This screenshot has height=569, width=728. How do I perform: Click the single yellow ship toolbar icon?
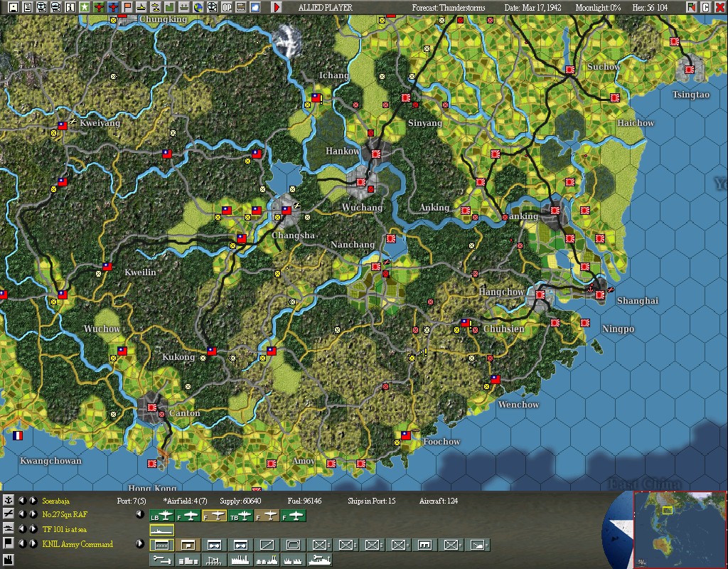(x=141, y=7)
